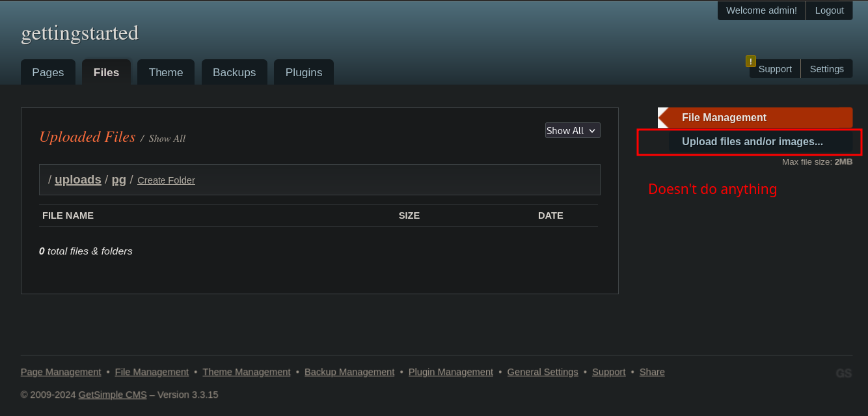Click the yellow exclamation warning icon

click(750, 61)
